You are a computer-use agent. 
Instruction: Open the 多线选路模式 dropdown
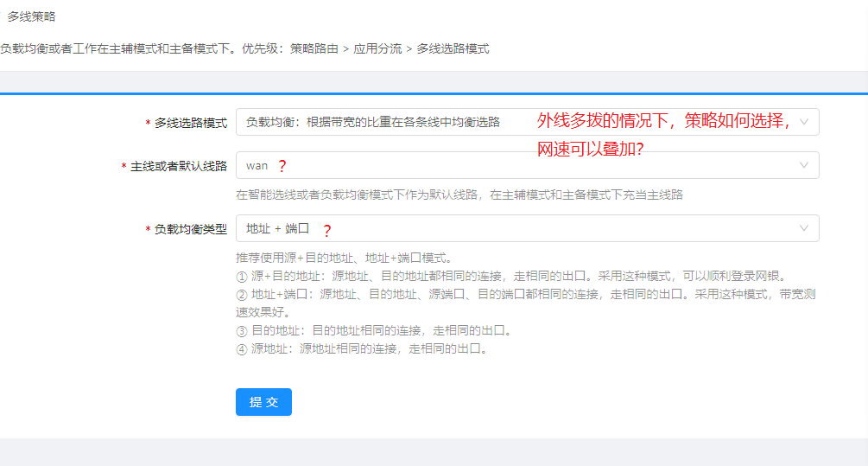pos(389,122)
